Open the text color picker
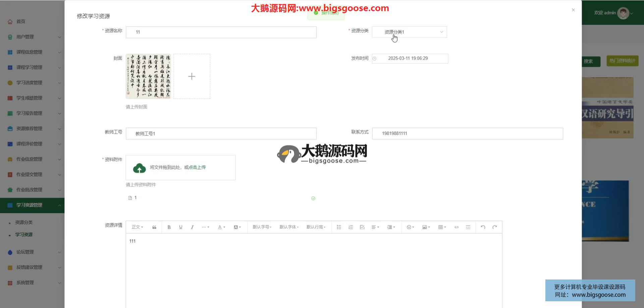 [x=221, y=227]
